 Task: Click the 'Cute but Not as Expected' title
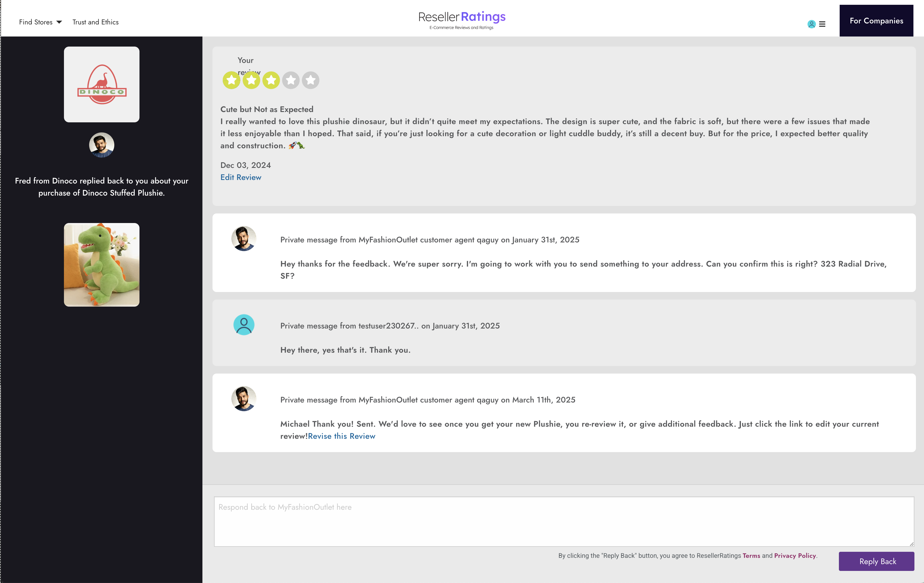pos(267,109)
